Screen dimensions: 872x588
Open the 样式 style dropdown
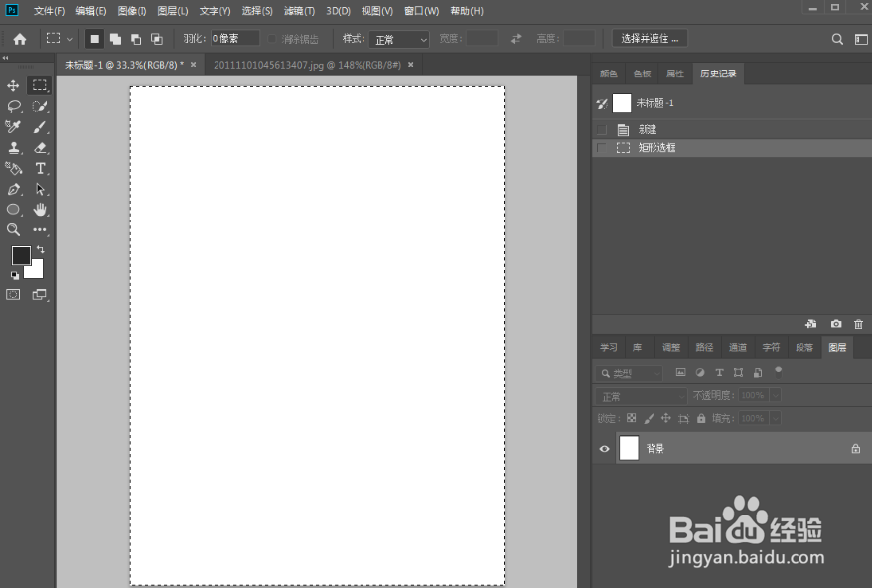(x=399, y=39)
